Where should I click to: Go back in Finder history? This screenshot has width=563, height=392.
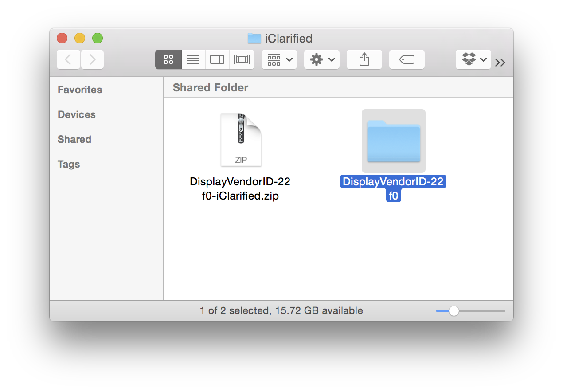point(68,59)
